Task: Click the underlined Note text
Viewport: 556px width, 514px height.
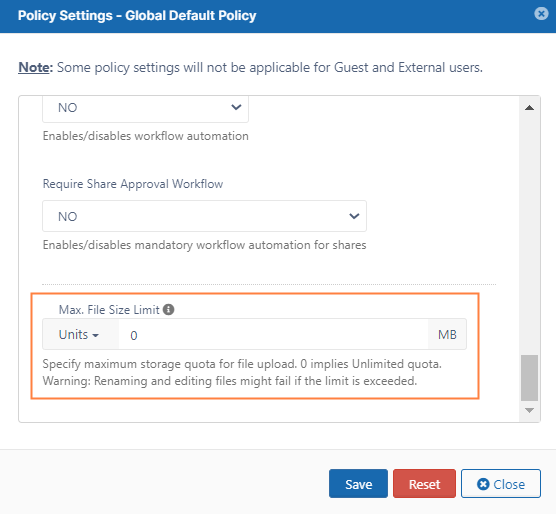Action: pyautogui.click(x=35, y=67)
